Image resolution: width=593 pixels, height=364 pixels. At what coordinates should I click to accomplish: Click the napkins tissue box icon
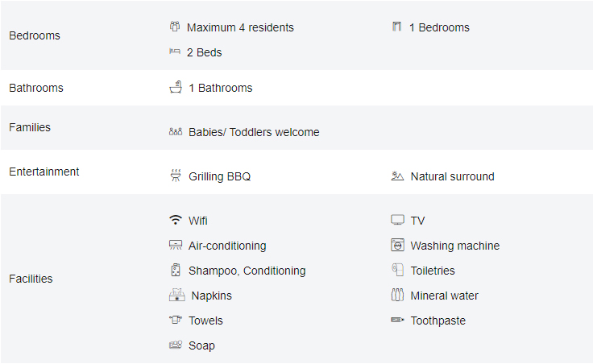pos(177,295)
